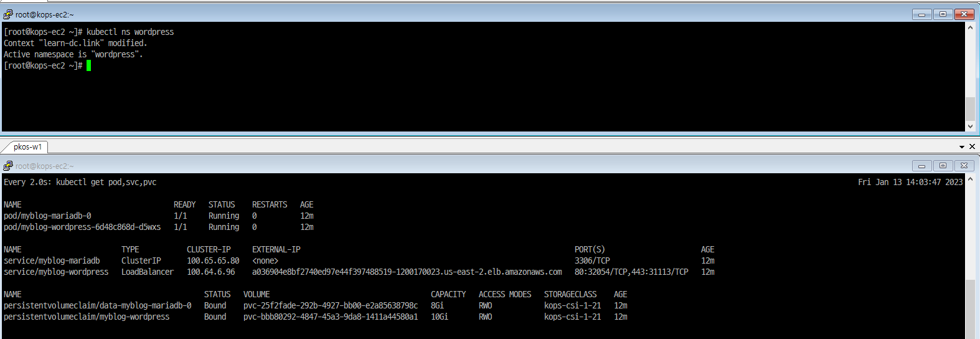Click 'Every 2.0s: kubectl get pod,svc,pvc' header
Viewport: 980px width, 339px height.
click(x=80, y=182)
